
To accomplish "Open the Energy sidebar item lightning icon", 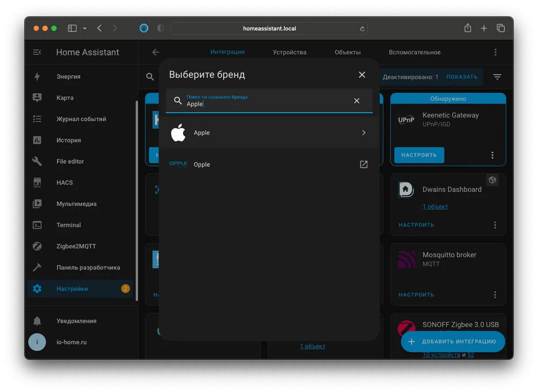I will click(x=37, y=76).
